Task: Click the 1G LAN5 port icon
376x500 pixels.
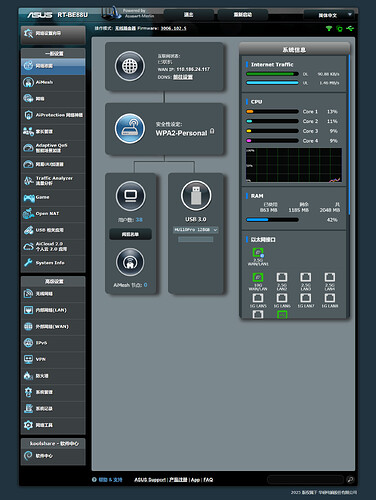Action: 258,298
